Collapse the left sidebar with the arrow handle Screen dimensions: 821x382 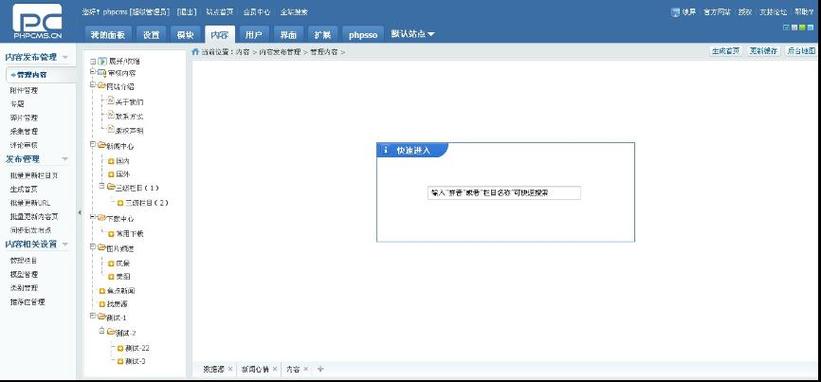80,212
